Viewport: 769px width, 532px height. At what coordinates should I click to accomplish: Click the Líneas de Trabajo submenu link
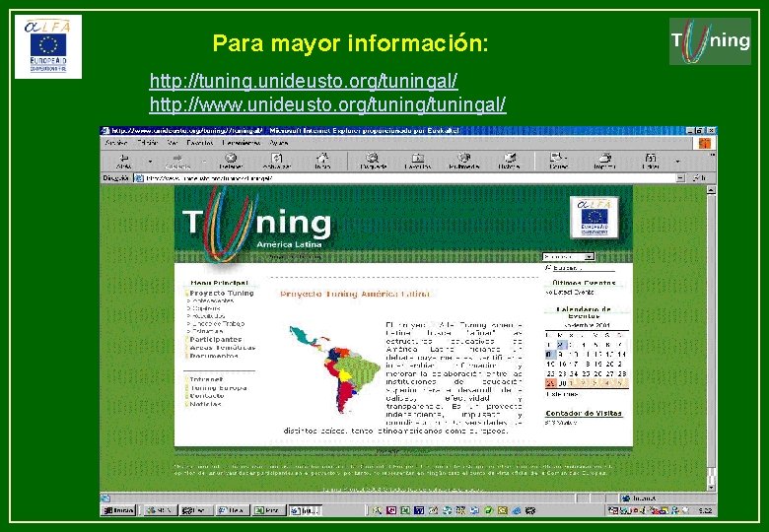tap(218, 324)
